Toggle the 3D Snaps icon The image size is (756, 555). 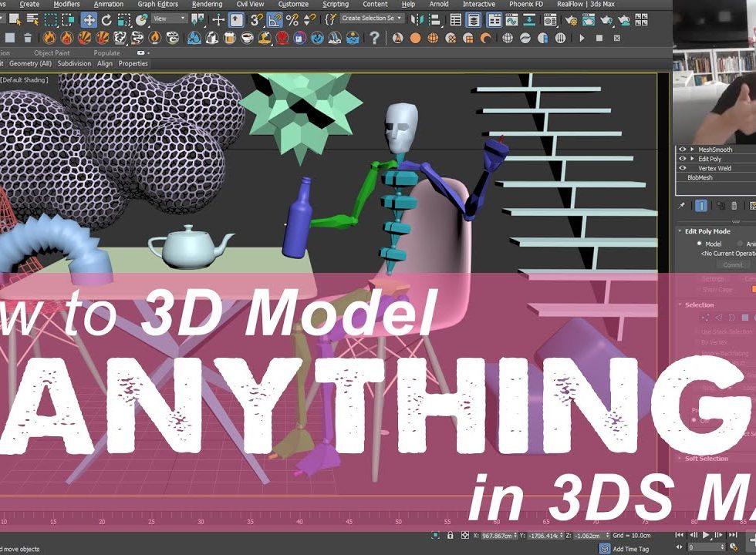tap(257, 20)
